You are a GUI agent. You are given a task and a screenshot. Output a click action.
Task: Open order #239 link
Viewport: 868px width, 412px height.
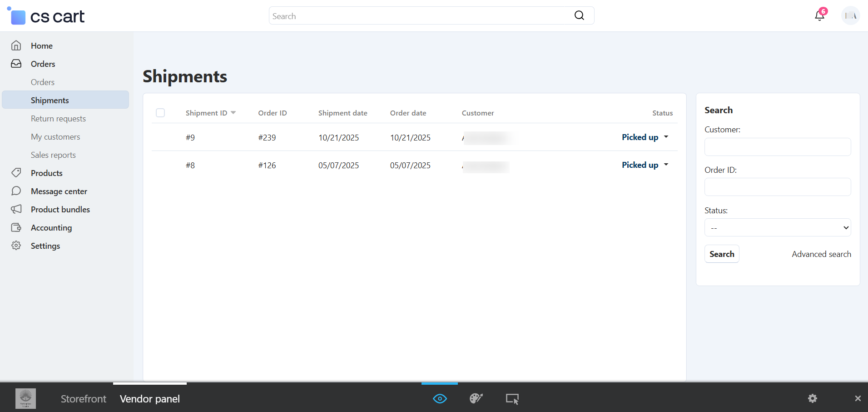[x=267, y=138]
